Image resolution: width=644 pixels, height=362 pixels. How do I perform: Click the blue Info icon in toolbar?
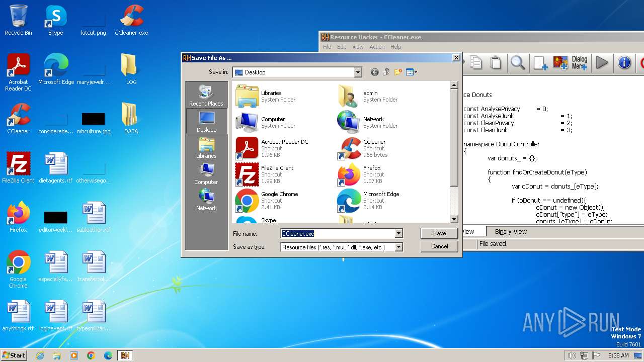point(624,62)
